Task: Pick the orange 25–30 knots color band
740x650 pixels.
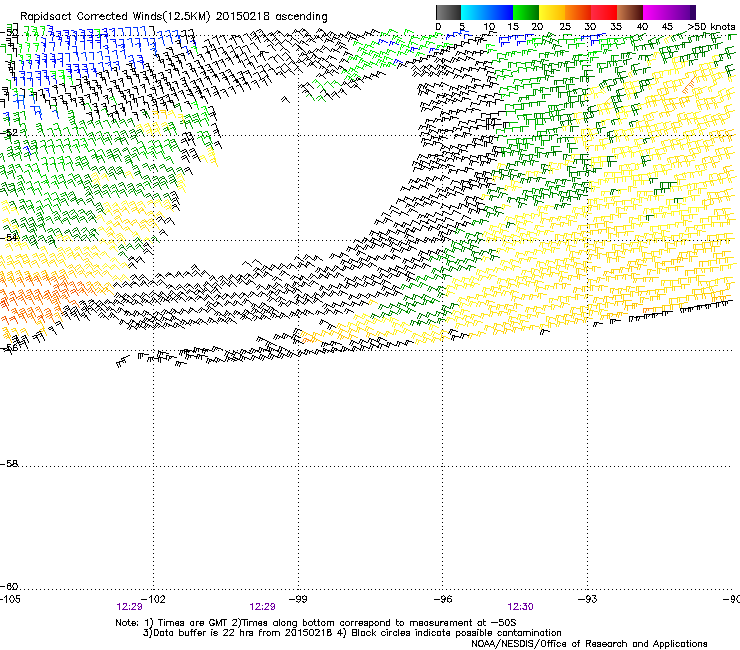Action: (x=578, y=12)
